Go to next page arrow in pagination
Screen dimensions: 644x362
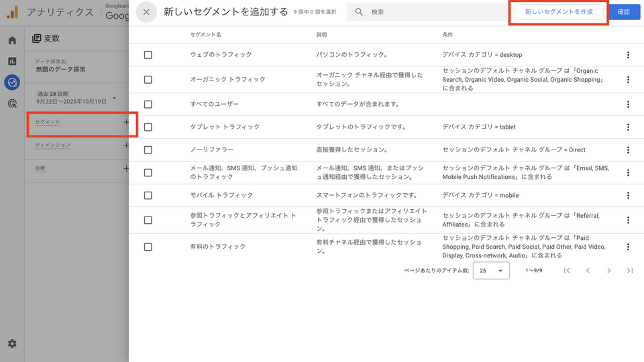tap(608, 271)
